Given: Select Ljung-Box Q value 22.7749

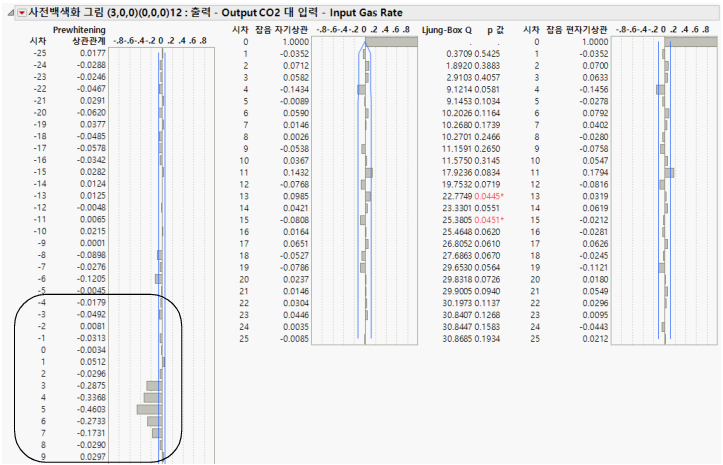Looking at the screenshot, I should (457, 197).
